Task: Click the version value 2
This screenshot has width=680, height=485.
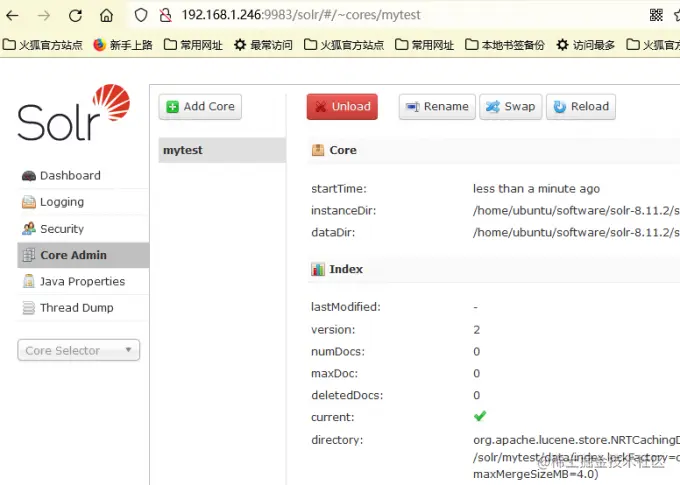Action: (x=477, y=330)
